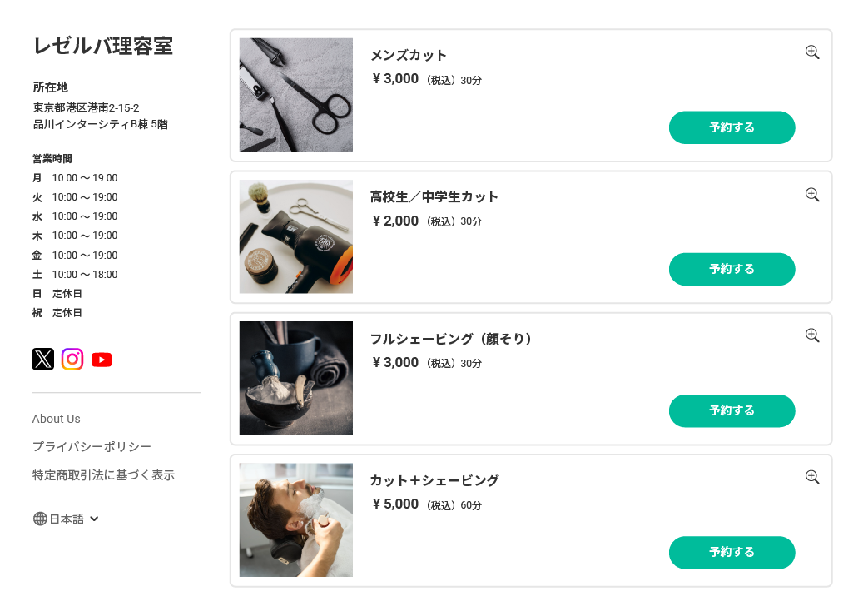Go to 特定商取引法に基づく表示 page
Image resolution: width=863 pixels, height=616 pixels.
tap(103, 475)
